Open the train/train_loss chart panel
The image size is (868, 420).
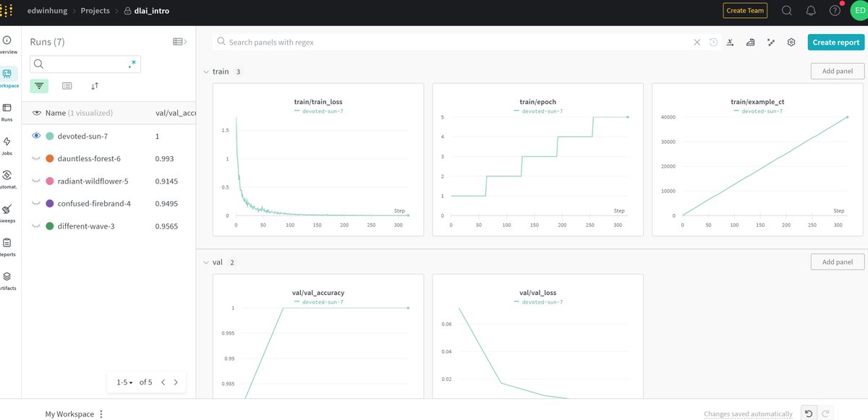point(318,159)
